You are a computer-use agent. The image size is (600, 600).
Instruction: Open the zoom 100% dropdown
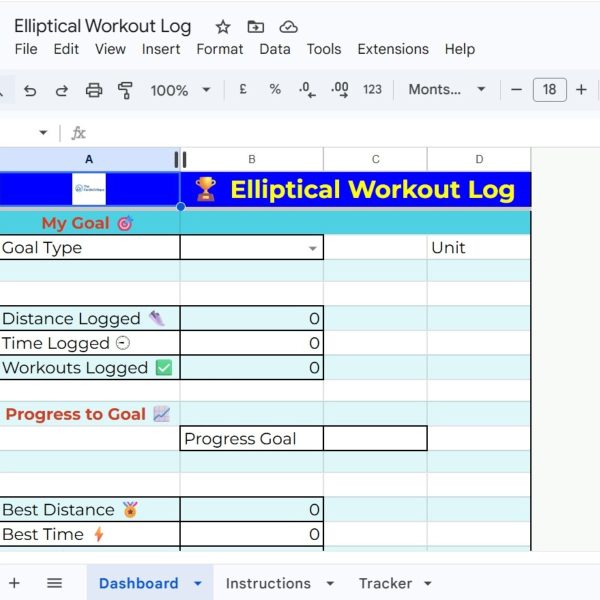[x=180, y=90]
